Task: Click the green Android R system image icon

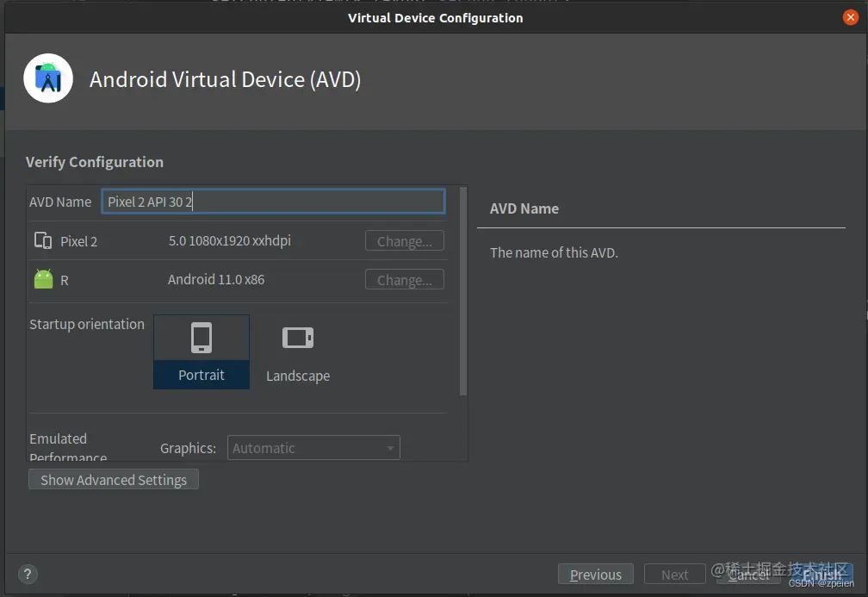Action: 43,279
